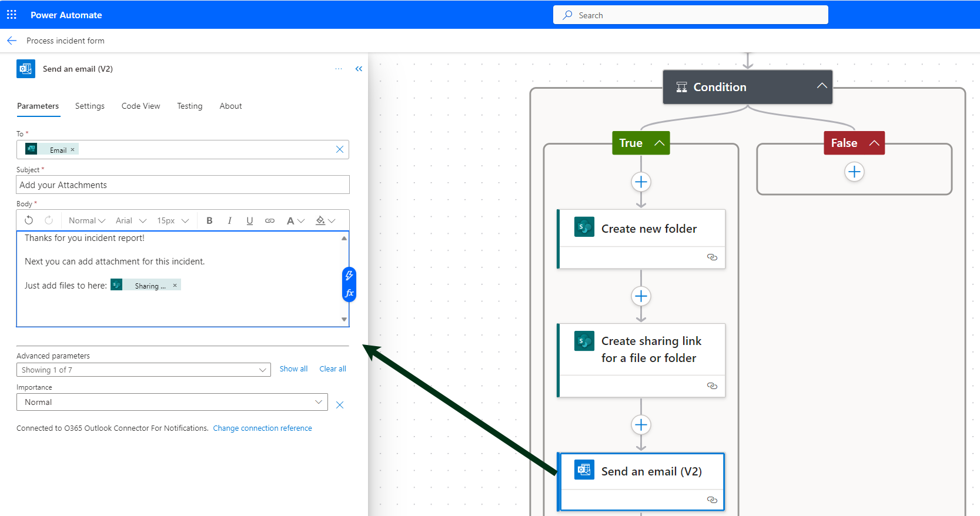980x516 pixels.
Task: Switch to the Settings tab
Action: [90, 106]
